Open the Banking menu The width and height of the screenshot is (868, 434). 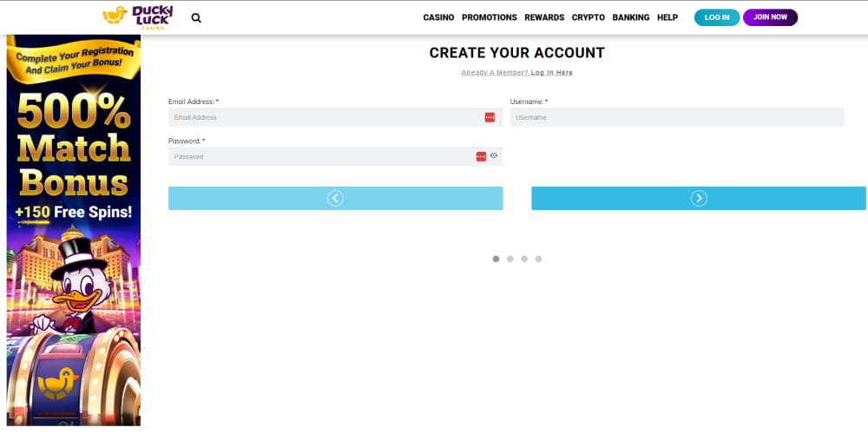pos(631,17)
